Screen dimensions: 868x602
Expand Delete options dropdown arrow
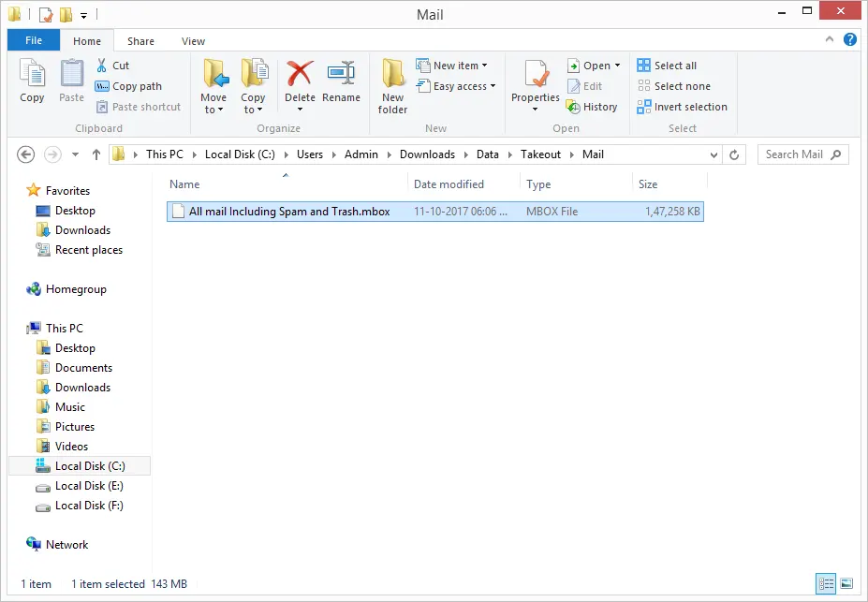coord(300,110)
